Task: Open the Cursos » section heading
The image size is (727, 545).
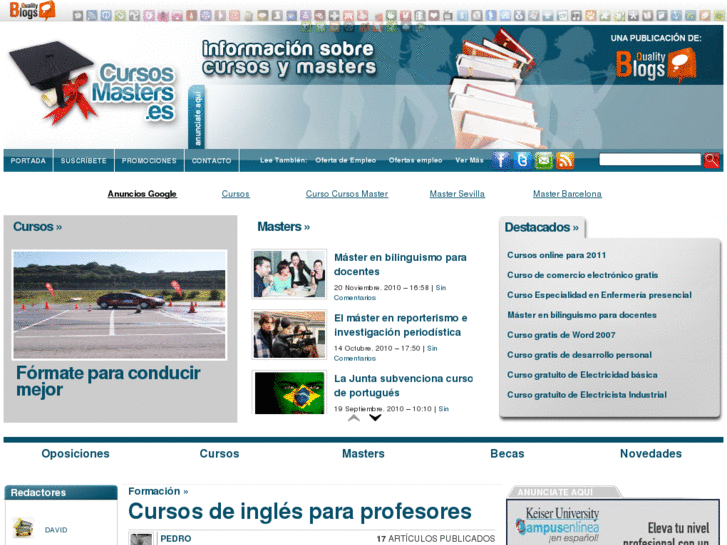Action: [x=38, y=226]
